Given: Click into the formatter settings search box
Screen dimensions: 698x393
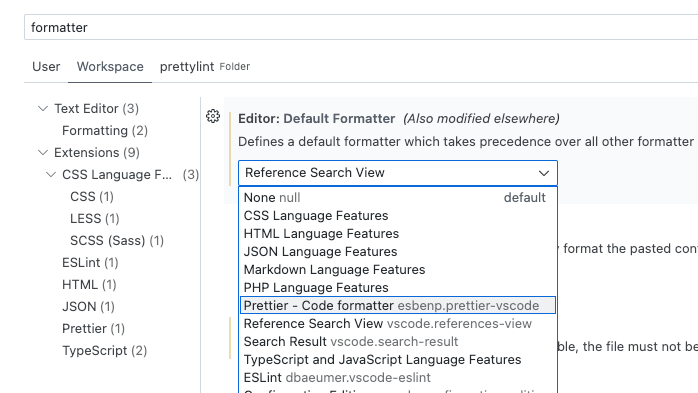Looking at the screenshot, I should 361,27.
